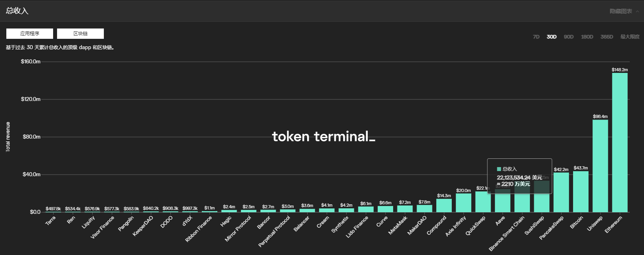The image size is (644, 255).
Task: Switch to the 90D time range
Action: coord(569,37)
